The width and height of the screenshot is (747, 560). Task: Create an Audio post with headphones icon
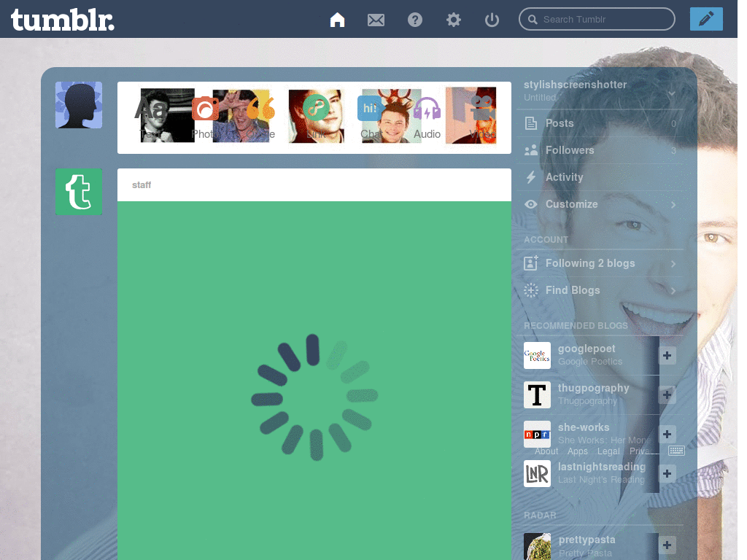(427, 117)
